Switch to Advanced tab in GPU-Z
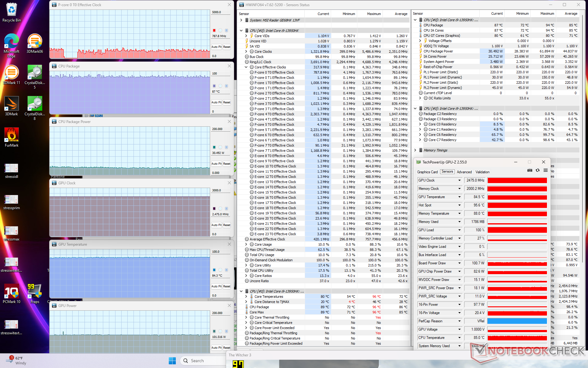588x368 pixels. coord(464,172)
